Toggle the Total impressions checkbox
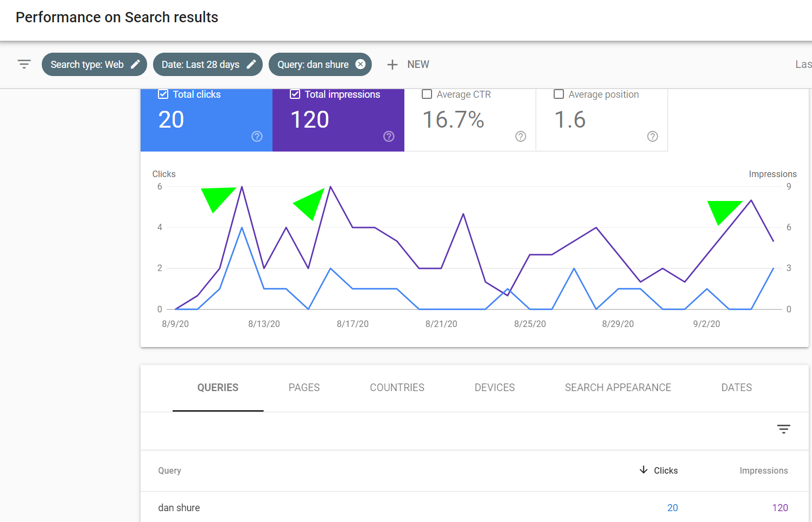The width and height of the screenshot is (812, 522). click(x=295, y=94)
